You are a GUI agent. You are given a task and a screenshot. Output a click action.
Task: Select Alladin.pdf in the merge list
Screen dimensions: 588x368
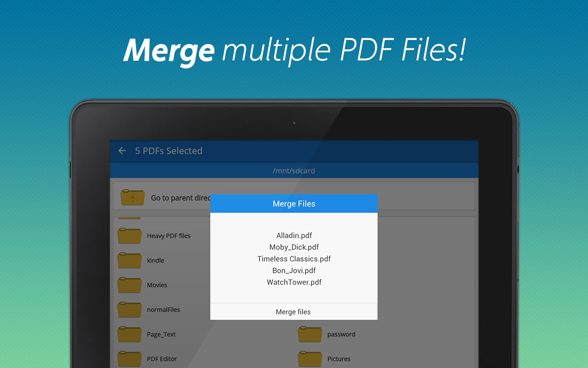(294, 236)
